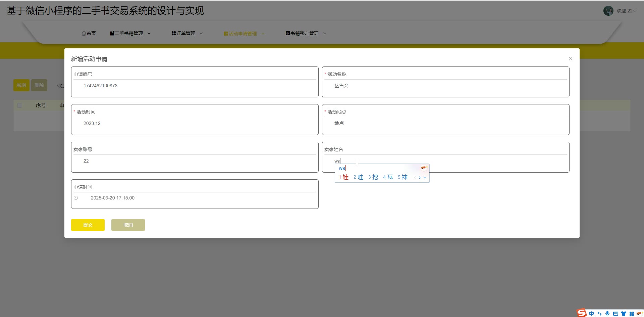The height and width of the screenshot is (317, 644).
Task: Expand the 订单管理 menu
Action: pos(187,33)
